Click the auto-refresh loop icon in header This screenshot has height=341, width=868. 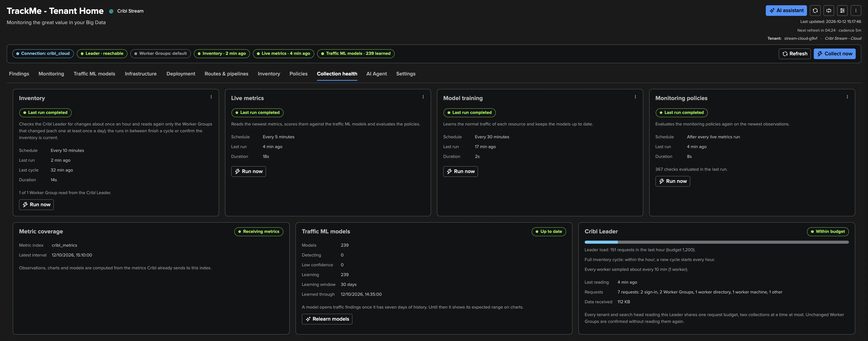(829, 11)
